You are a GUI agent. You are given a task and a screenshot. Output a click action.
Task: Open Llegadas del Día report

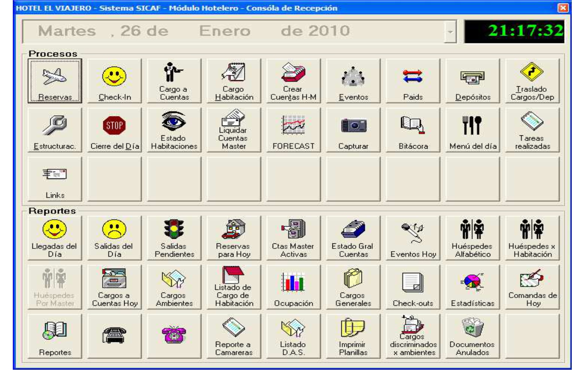pyautogui.click(x=55, y=238)
